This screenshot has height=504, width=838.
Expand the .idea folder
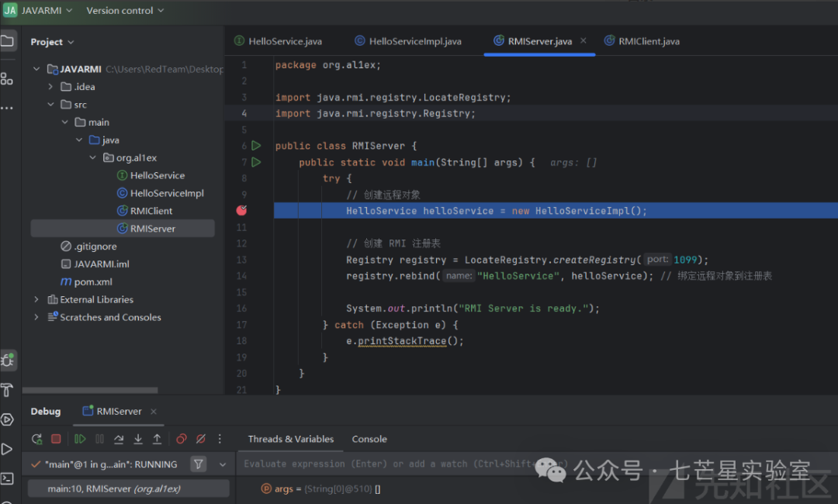tap(50, 87)
